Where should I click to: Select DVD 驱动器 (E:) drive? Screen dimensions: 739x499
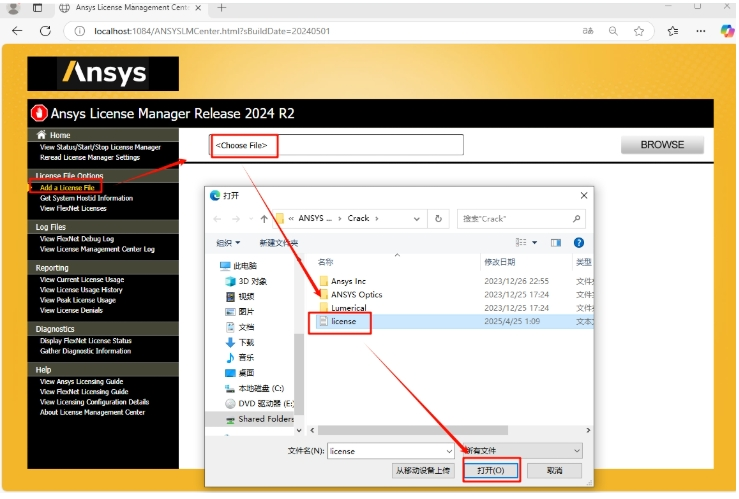260,403
